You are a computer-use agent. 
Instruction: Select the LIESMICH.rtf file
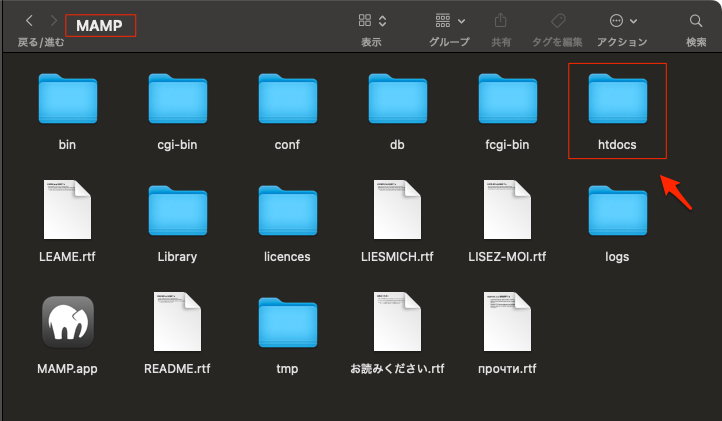(397, 212)
